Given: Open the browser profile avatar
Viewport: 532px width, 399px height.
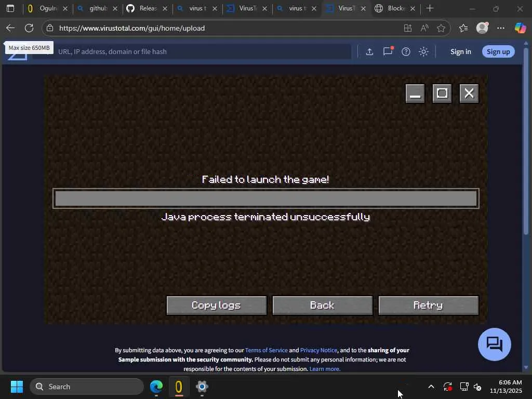Looking at the screenshot, I should point(482,28).
